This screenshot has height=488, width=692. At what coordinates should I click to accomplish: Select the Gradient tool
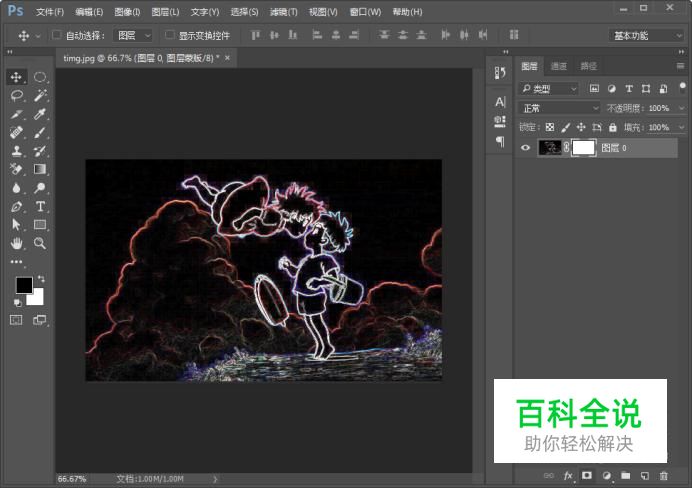pos(40,169)
